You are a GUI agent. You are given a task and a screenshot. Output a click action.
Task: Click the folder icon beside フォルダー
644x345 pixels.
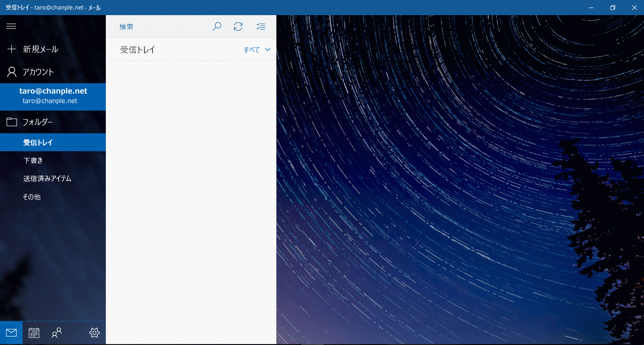[11, 122]
